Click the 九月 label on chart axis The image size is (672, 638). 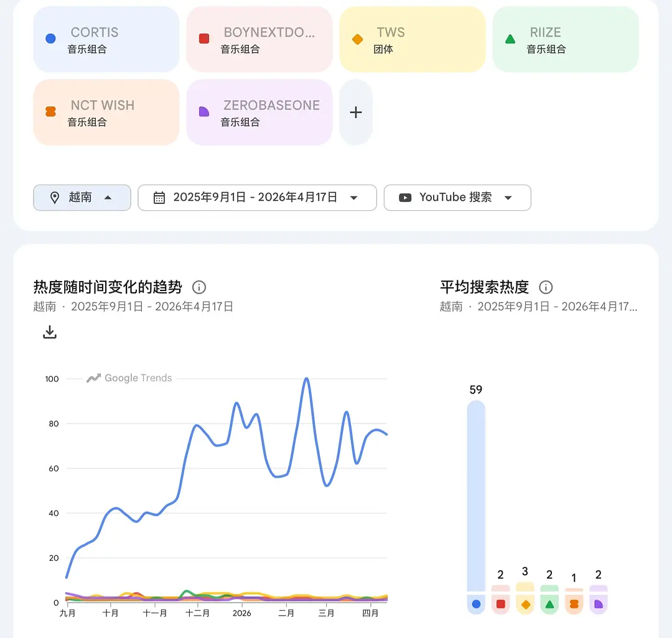click(67, 613)
